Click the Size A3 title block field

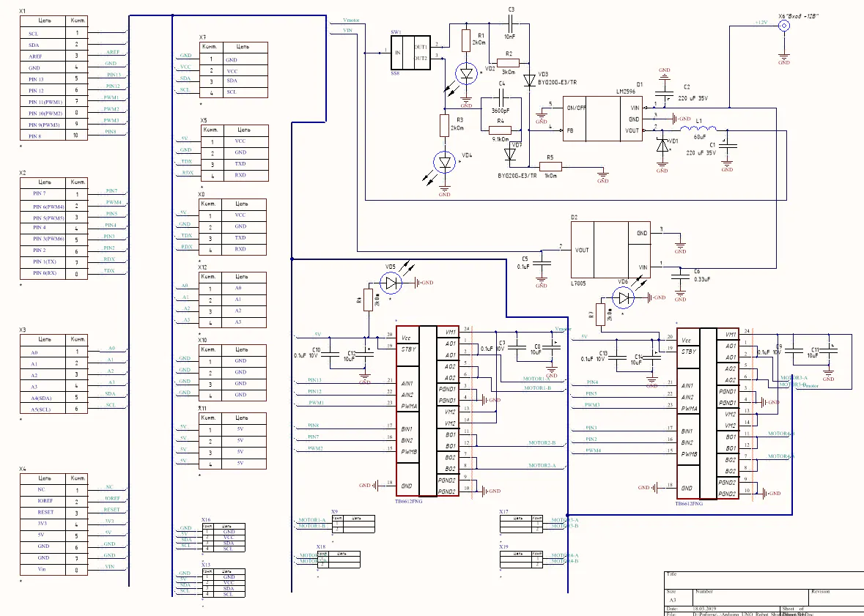click(679, 597)
